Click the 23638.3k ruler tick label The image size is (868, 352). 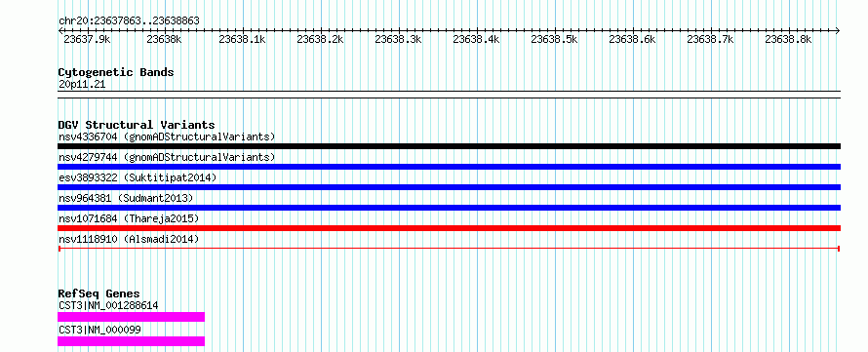click(398, 39)
